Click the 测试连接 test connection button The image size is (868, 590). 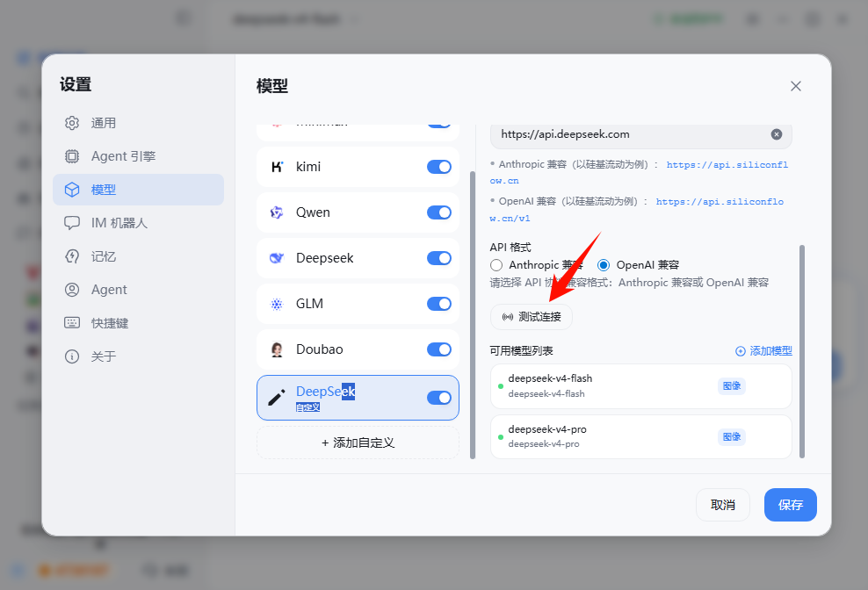pos(532,317)
